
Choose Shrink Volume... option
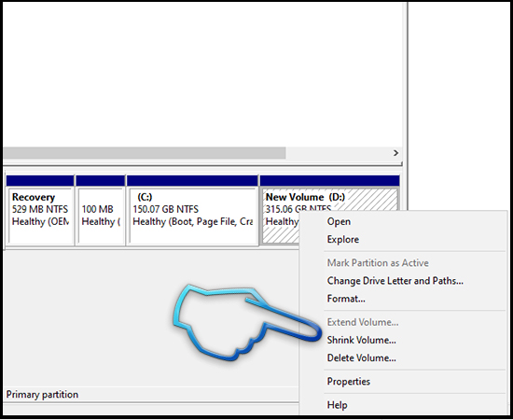361,340
